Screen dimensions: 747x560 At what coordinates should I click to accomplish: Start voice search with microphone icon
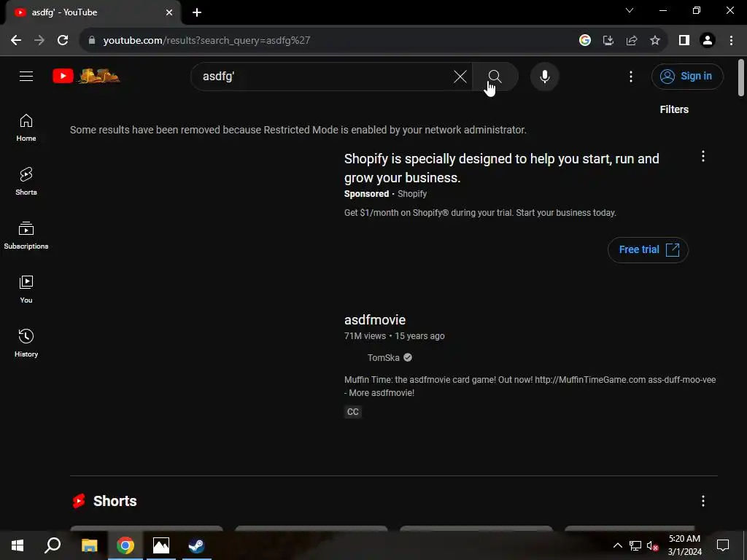[544, 76]
